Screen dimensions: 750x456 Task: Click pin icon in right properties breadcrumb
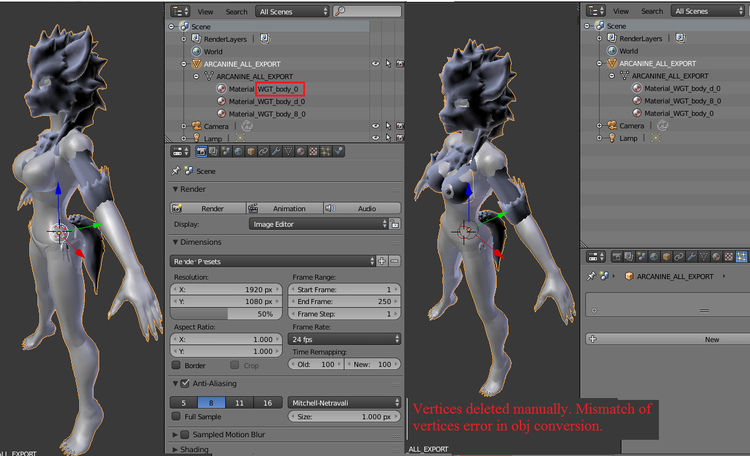click(x=591, y=276)
